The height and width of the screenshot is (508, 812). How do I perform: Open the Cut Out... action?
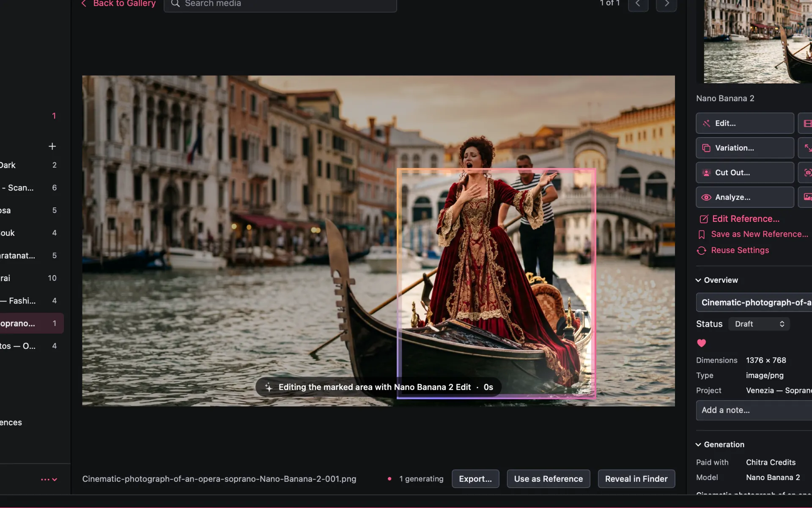coord(745,172)
